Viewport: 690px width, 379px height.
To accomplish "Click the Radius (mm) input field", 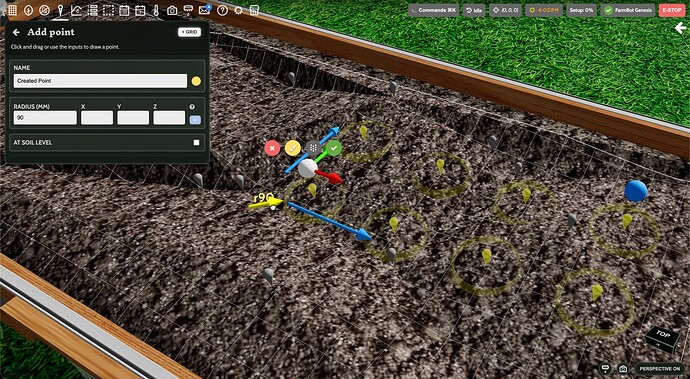I will tap(45, 118).
